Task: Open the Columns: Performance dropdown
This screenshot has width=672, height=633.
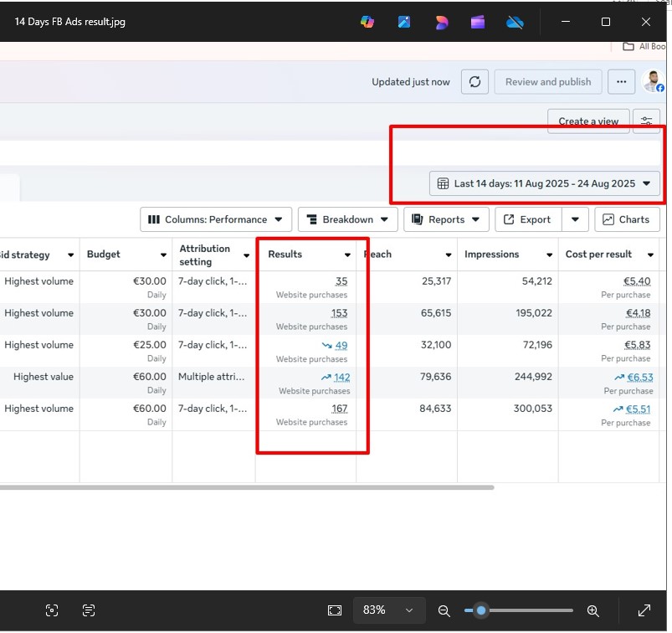Action: pyautogui.click(x=216, y=219)
